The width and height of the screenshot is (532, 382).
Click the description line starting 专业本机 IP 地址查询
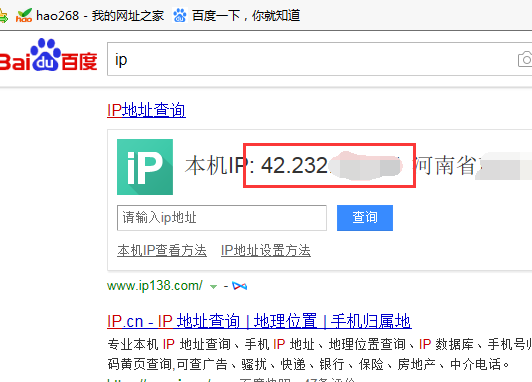(319, 344)
